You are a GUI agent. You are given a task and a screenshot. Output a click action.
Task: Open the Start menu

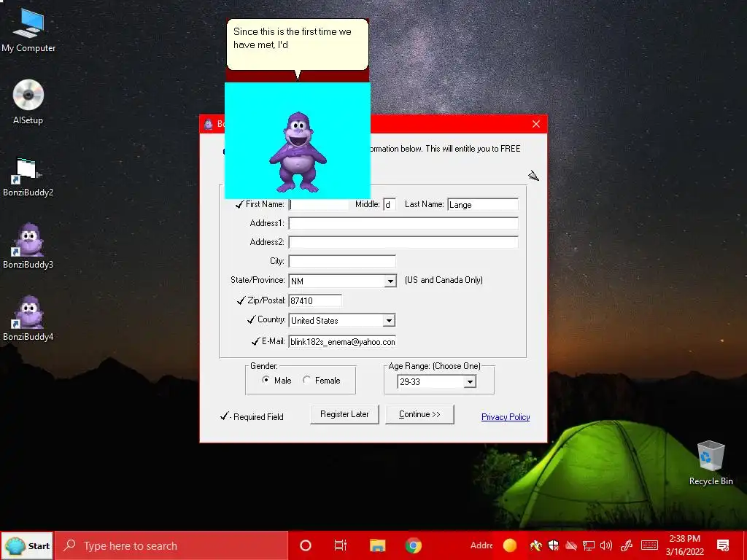pyautogui.click(x=27, y=545)
